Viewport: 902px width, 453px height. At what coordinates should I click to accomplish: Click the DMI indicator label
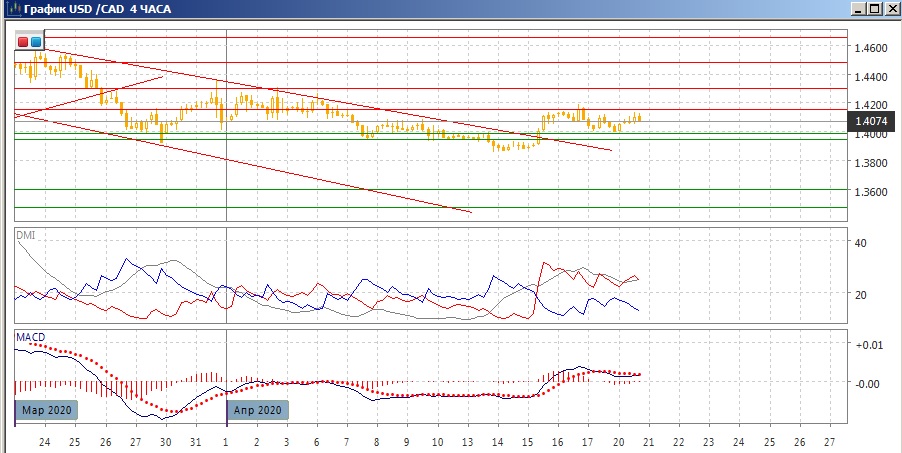click(25, 235)
